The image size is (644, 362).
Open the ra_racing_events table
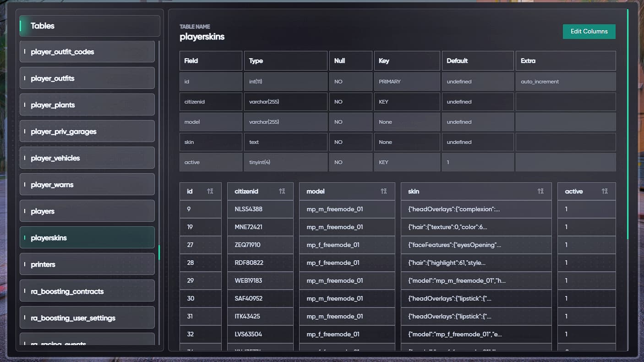pyautogui.click(x=87, y=343)
